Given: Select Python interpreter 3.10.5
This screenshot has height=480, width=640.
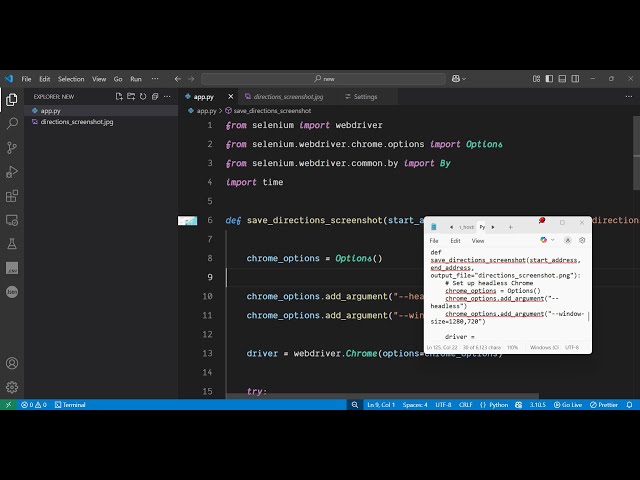Looking at the screenshot, I should click(538, 405).
